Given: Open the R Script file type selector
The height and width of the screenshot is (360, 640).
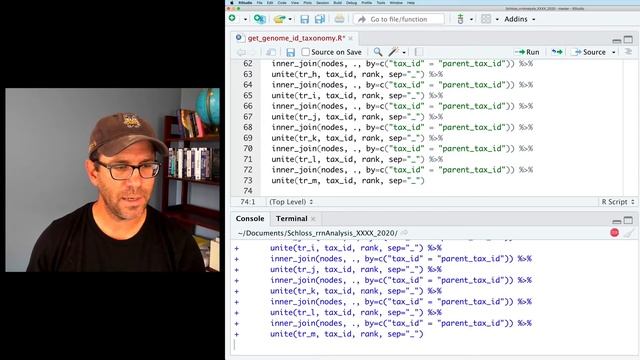Looking at the screenshot, I should [618, 202].
